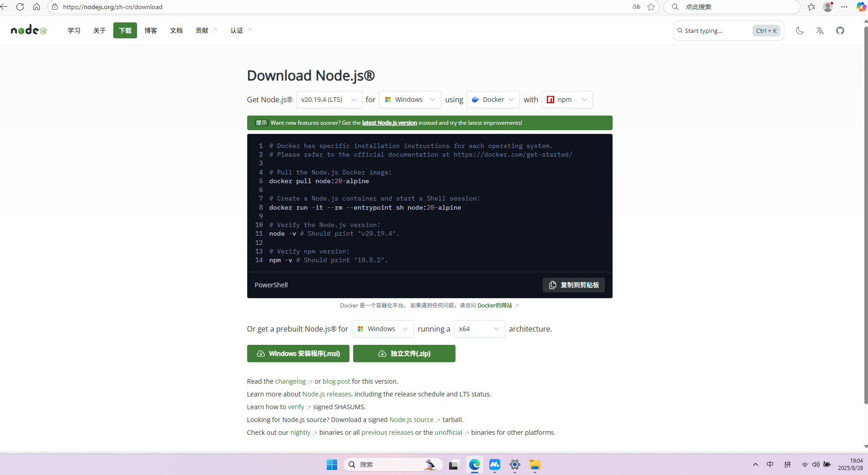Open the Windows Start menu

point(332,464)
